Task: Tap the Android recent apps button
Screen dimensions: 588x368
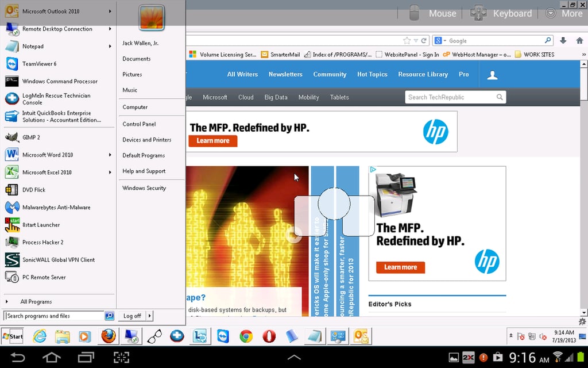Action: click(86, 357)
